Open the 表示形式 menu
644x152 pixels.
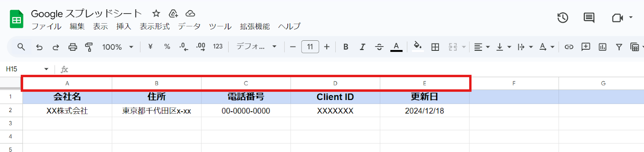[x=155, y=27]
